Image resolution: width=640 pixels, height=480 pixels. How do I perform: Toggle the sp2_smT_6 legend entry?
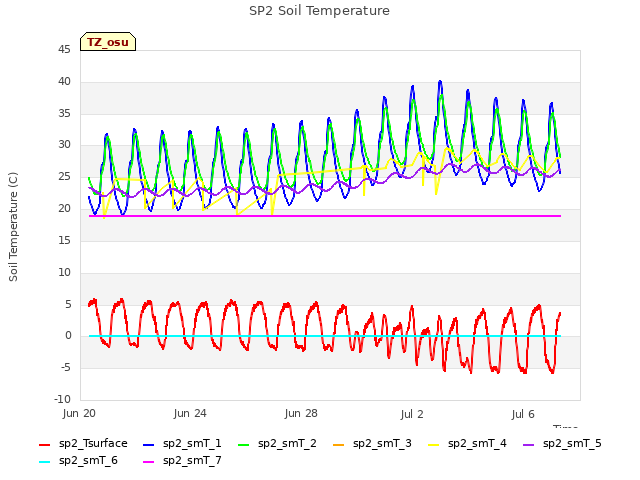tap(78, 460)
